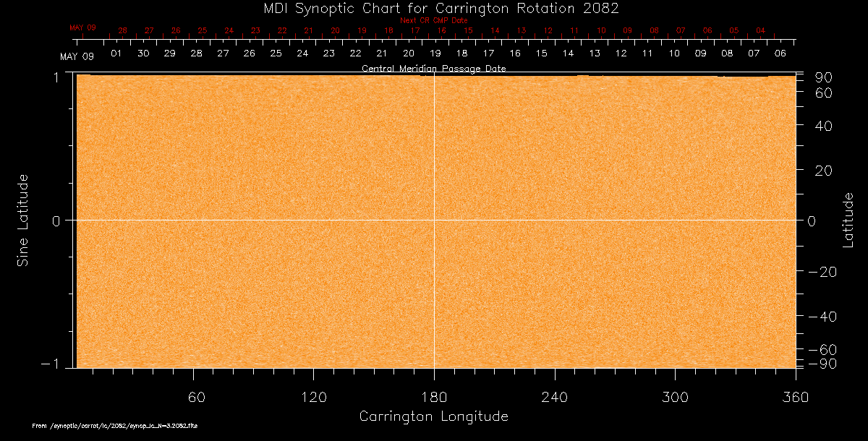868x441 pixels.
Task: Click the 'Central Meridian Passage Date' label
Action: [x=433, y=69]
